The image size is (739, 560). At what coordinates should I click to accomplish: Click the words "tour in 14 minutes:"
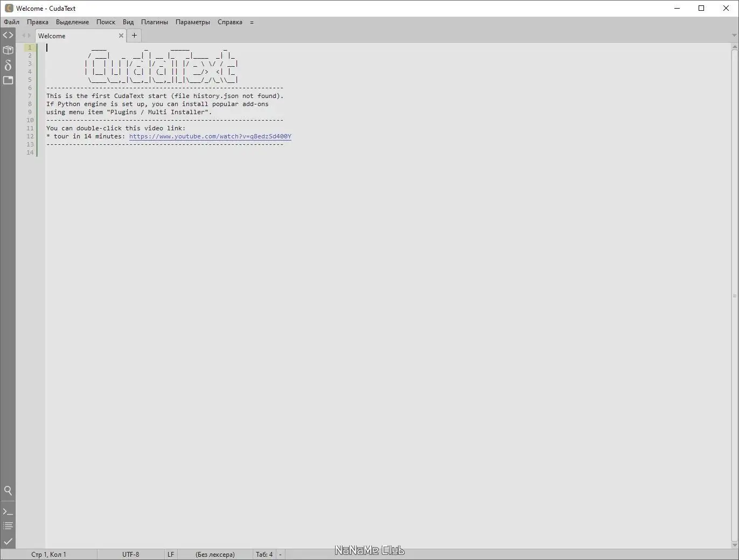pyautogui.click(x=89, y=136)
